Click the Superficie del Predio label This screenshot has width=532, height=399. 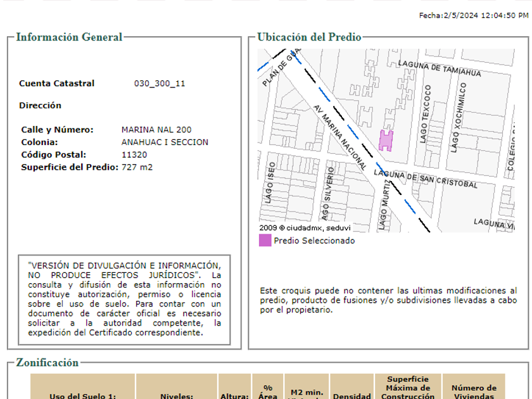[70, 167]
